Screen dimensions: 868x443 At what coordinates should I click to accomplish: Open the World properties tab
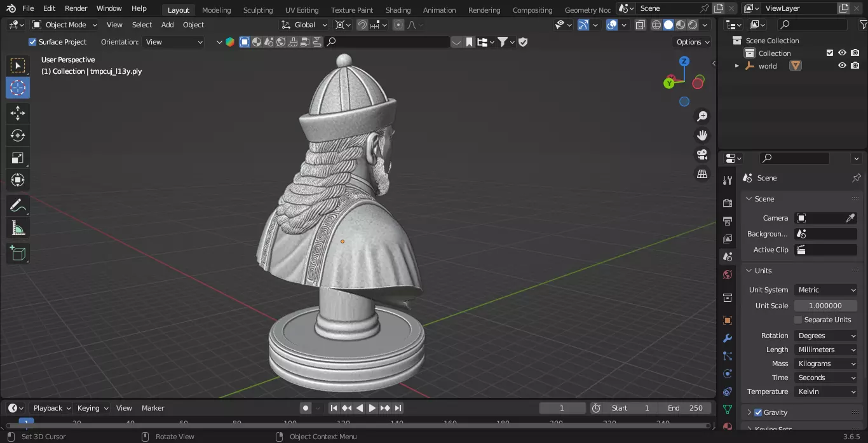pos(728,275)
